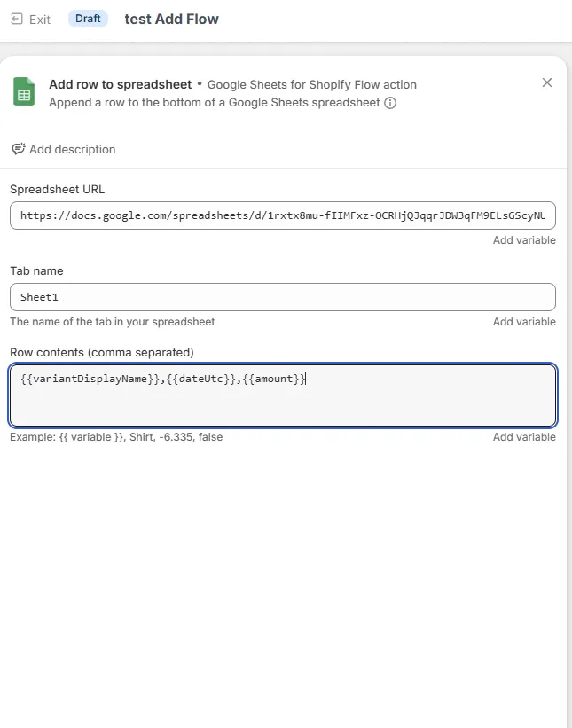Add variable to the Tab name field

pyautogui.click(x=524, y=322)
